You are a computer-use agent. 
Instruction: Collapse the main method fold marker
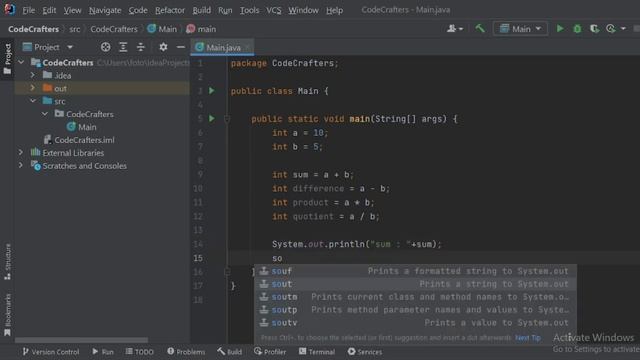(x=227, y=119)
